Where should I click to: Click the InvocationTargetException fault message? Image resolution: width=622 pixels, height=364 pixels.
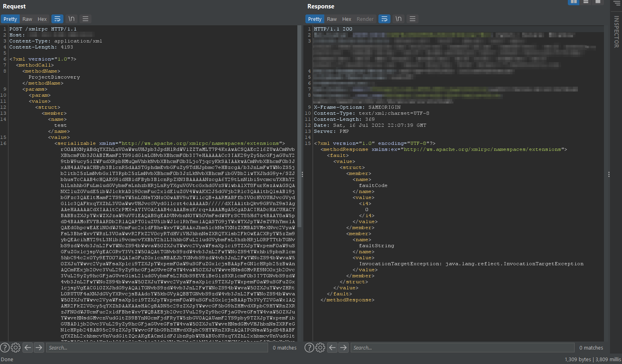pos(472,264)
